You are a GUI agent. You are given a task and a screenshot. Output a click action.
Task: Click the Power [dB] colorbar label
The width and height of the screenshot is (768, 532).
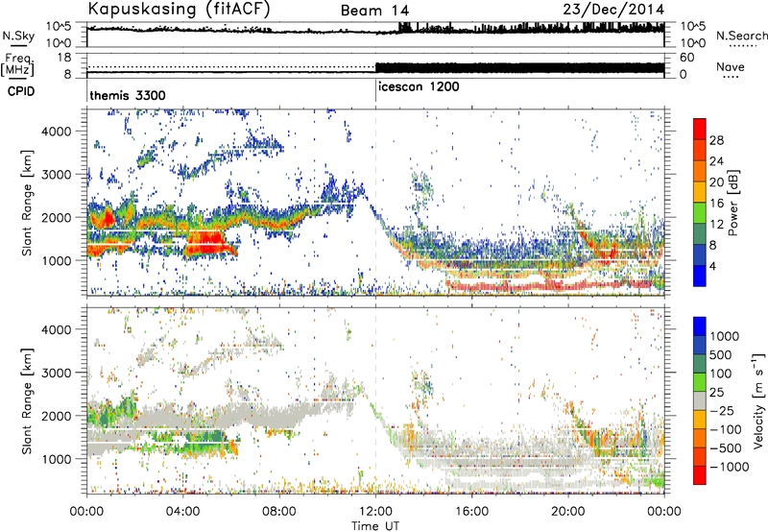(x=732, y=203)
